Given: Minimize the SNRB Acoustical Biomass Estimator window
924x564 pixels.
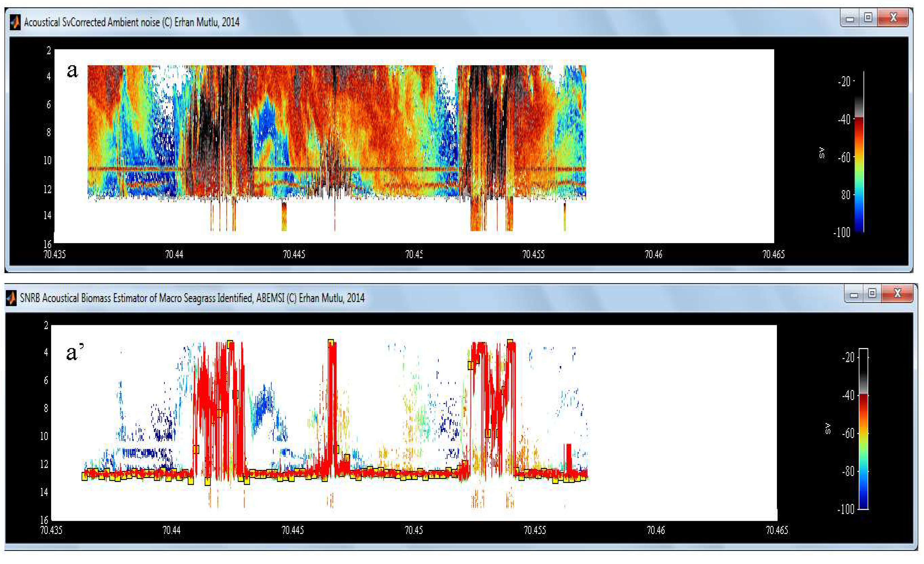Looking at the screenshot, I should [854, 294].
